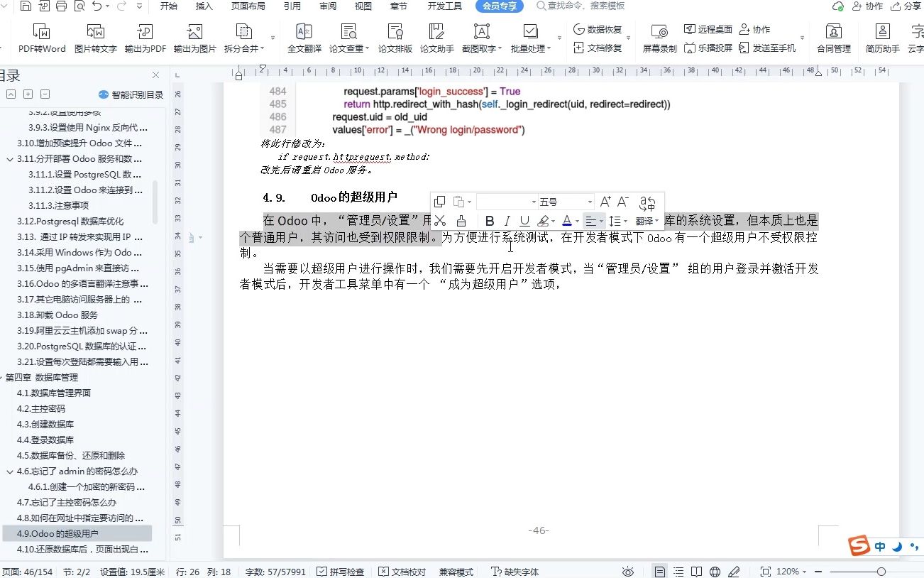
Task: Start 屏幕录制 screen recording
Action: [659, 39]
